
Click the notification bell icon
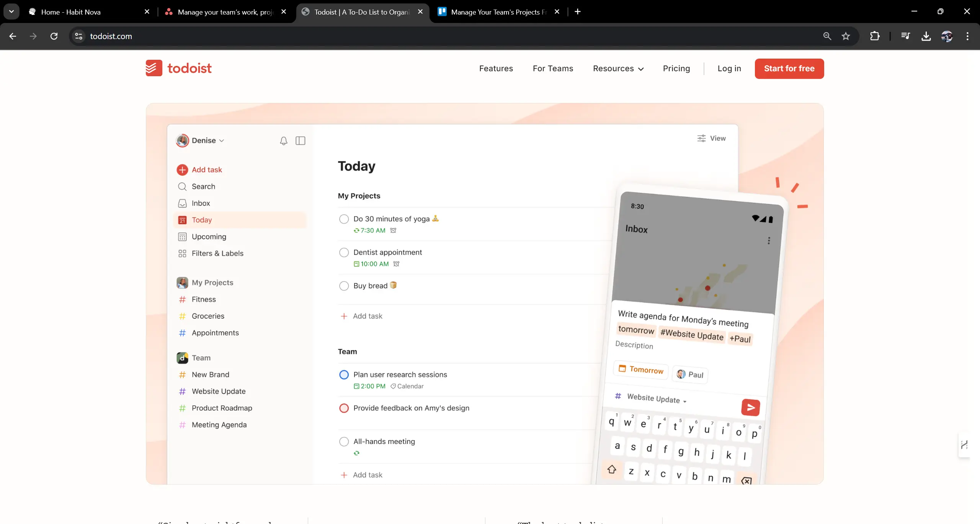tap(284, 141)
